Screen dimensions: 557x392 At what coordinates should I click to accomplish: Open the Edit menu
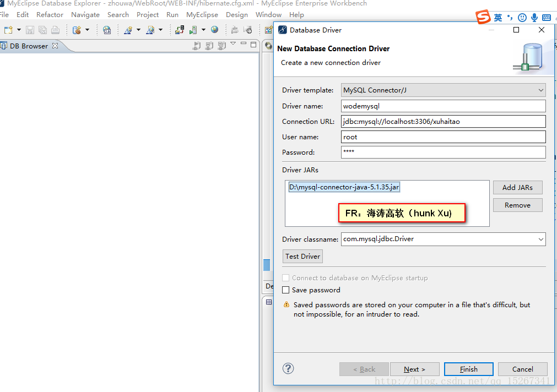click(x=23, y=14)
